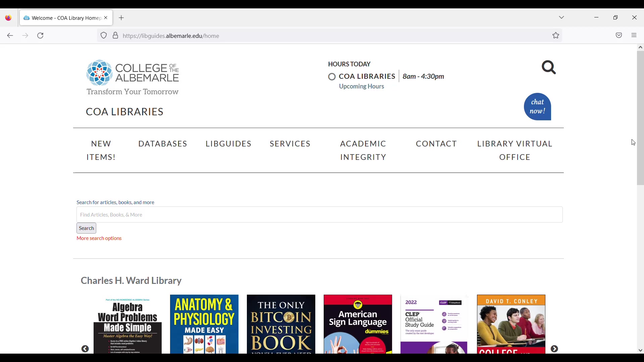Show previous books in carousel

click(x=86, y=349)
